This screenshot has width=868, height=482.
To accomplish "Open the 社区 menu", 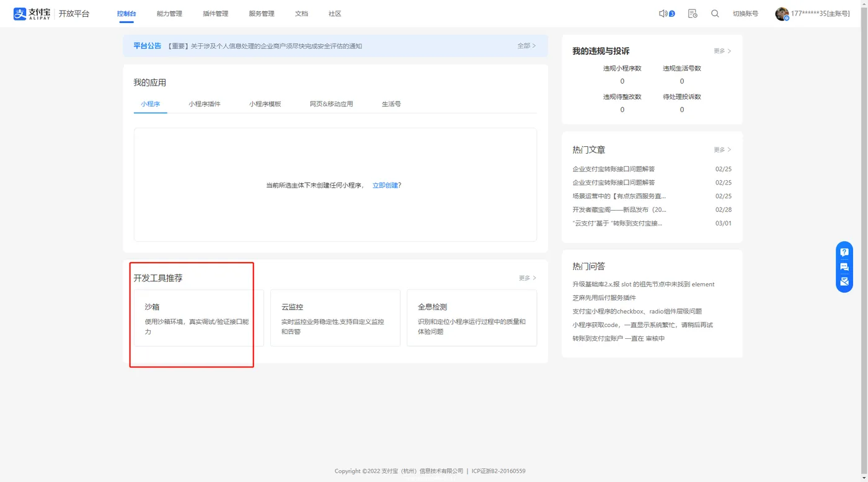I will click(335, 14).
